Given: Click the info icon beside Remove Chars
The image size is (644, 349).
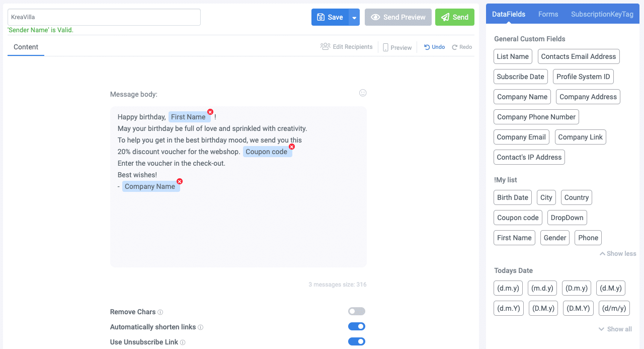Looking at the screenshot, I should click(x=160, y=312).
